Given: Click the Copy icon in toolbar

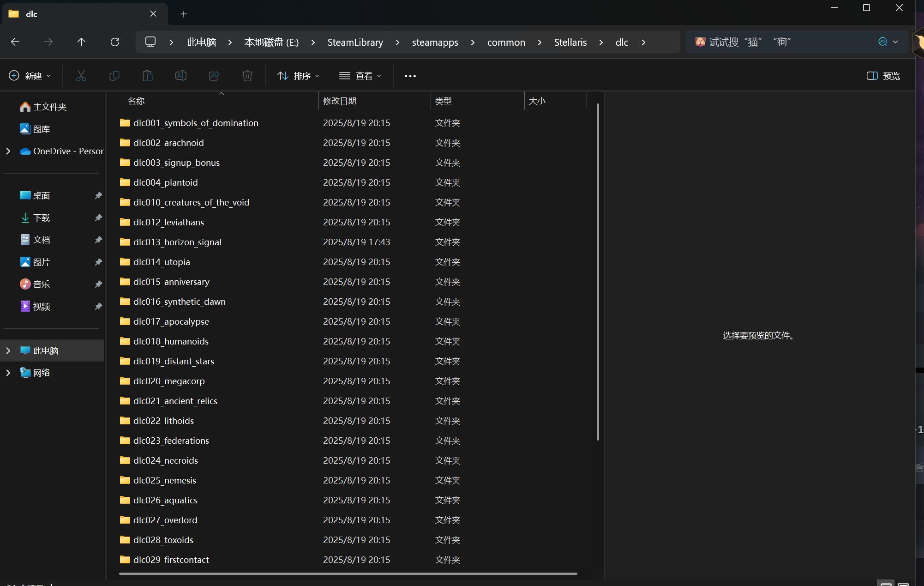Looking at the screenshot, I should pos(114,76).
